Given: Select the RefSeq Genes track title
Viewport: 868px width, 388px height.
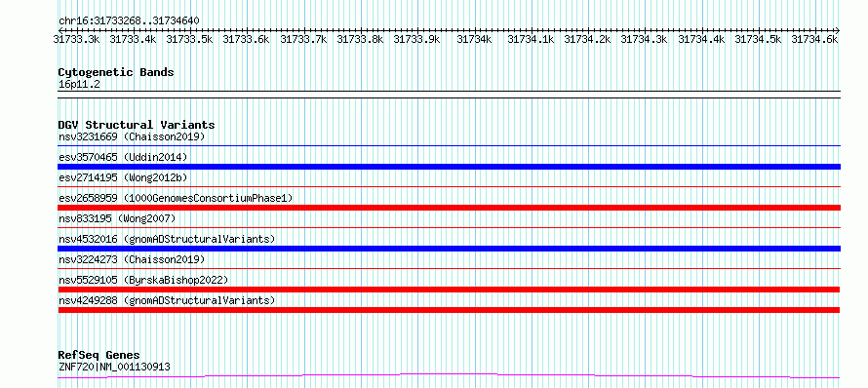Looking at the screenshot, I should (x=99, y=356).
